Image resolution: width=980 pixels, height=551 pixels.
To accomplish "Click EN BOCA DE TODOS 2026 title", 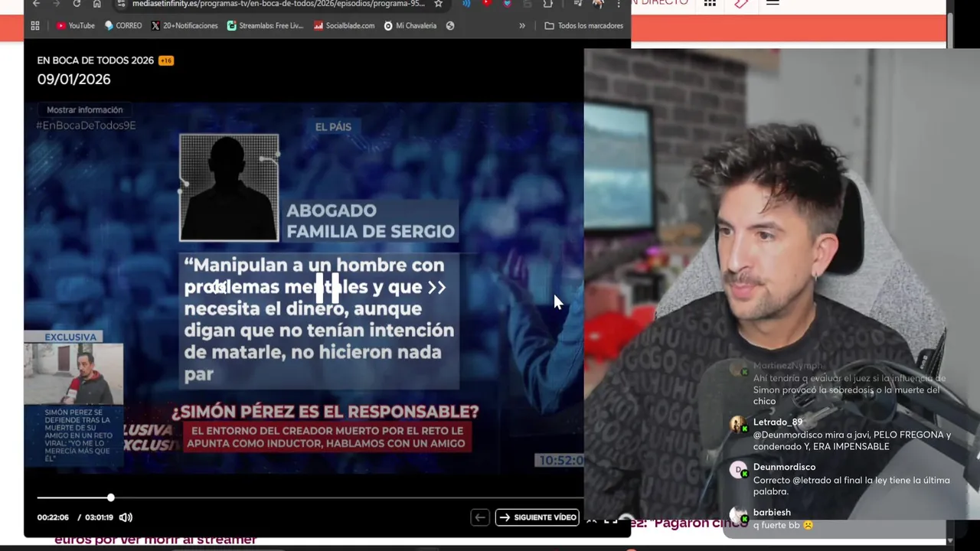I will point(96,60).
